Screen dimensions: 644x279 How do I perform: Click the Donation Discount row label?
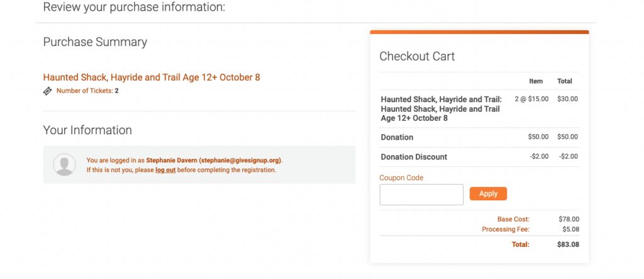tap(414, 157)
